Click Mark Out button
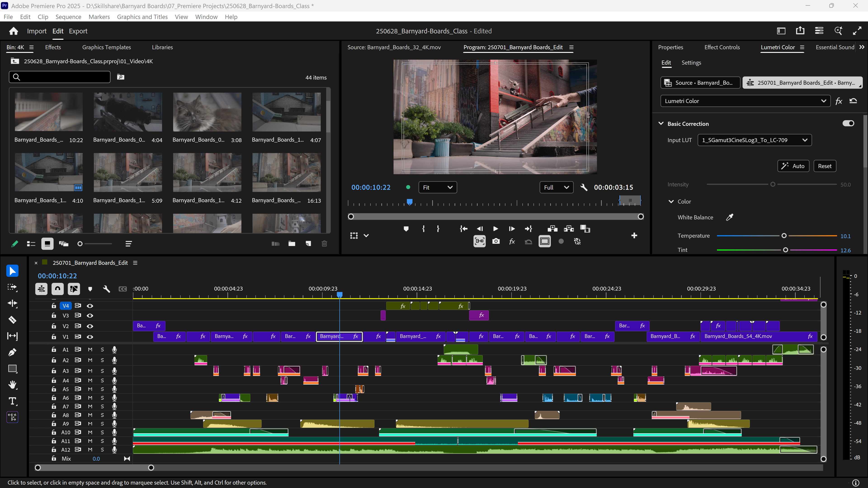The width and height of the screenshot is (868, 488). pyautogui.click(x=438, y=229)
